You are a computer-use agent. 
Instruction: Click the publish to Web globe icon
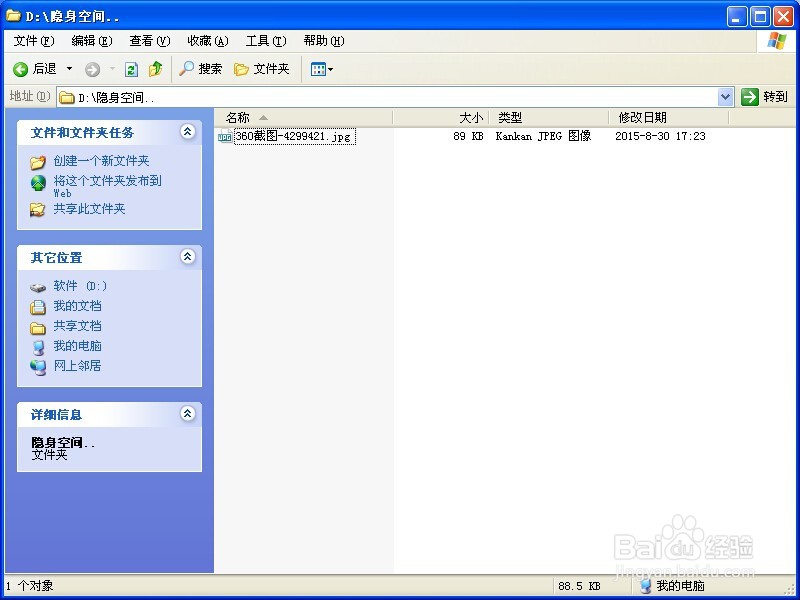38,183
